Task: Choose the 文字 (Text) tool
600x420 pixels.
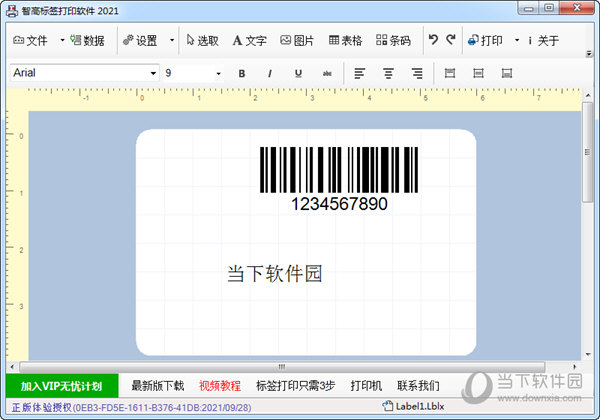Action: click(x=249, y=40)
